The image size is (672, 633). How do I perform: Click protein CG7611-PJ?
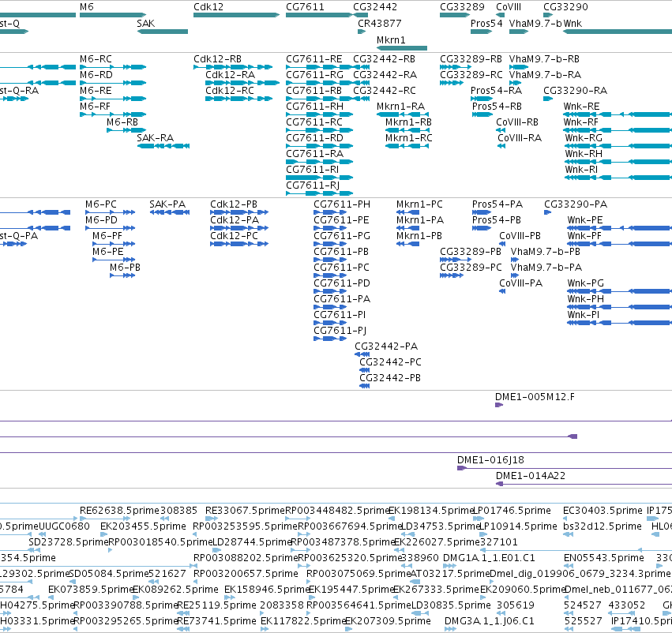(330, 339)
